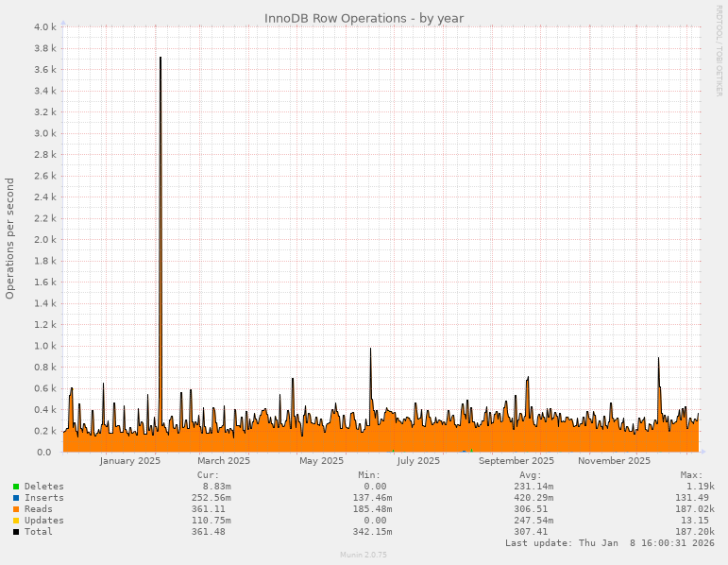Click the Inserts average value 420.29m
728x565 pixels.
pyautogui.click(x=533, y=498)
